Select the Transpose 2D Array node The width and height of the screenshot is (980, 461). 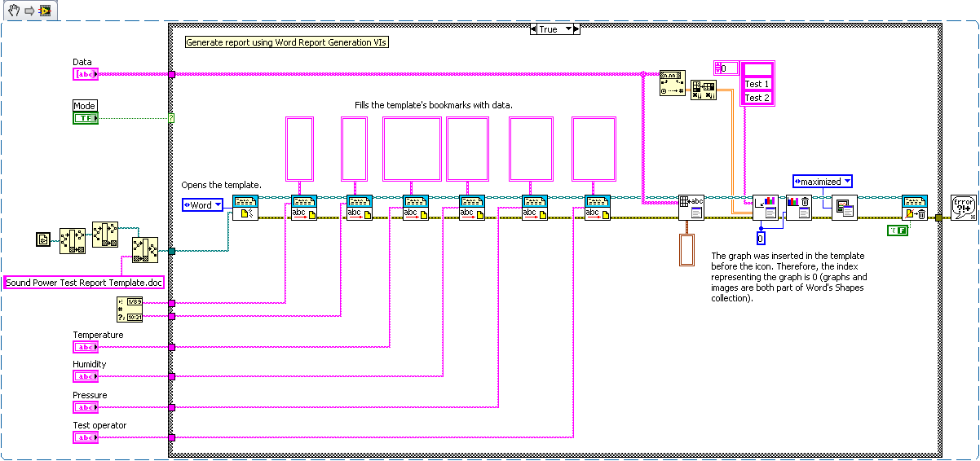[703, 90]
